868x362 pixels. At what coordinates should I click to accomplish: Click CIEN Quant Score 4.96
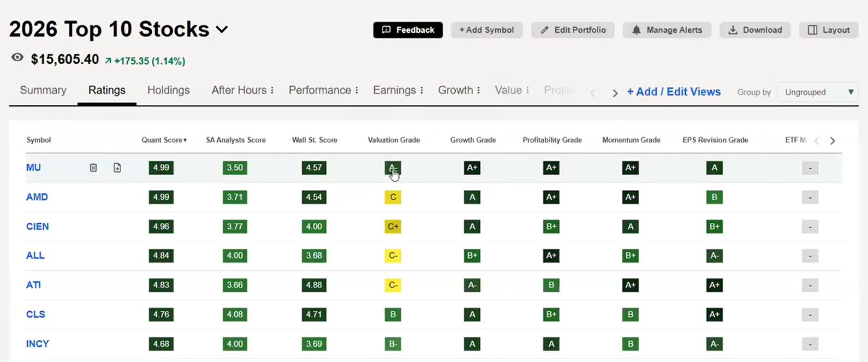point(161,227)
